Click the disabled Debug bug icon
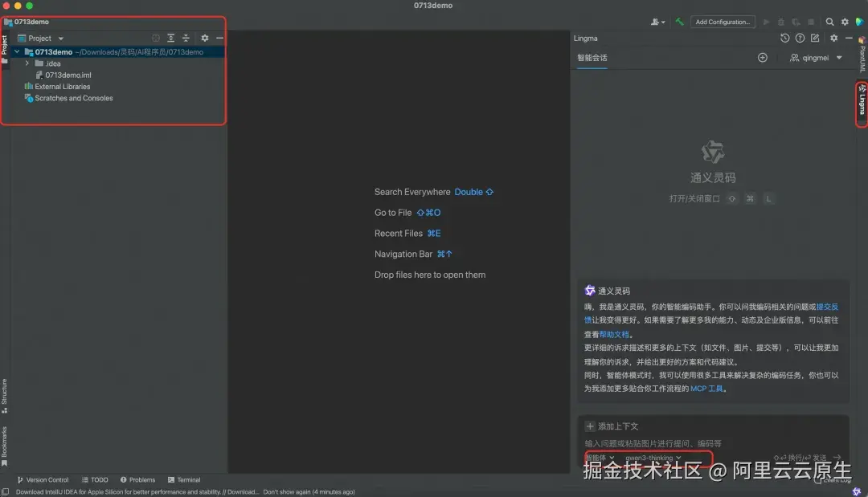This screenshot has width=868, height=497. [781, 22]
